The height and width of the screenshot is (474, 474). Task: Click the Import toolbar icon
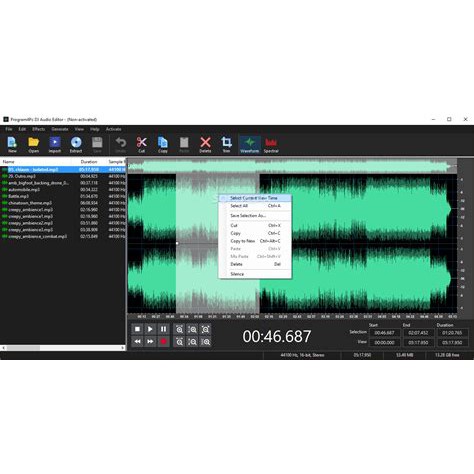55,144
